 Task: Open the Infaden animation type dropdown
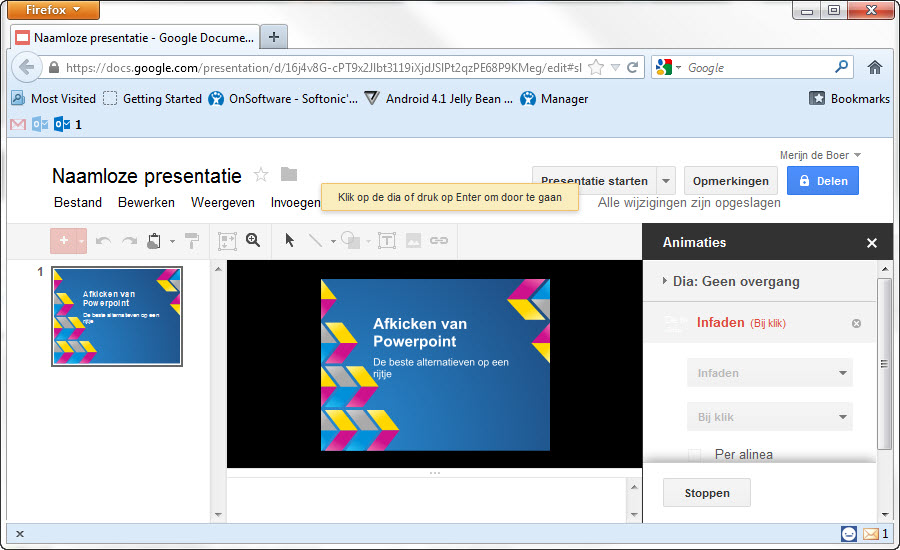pyautogui.click(x=770, y=373)
